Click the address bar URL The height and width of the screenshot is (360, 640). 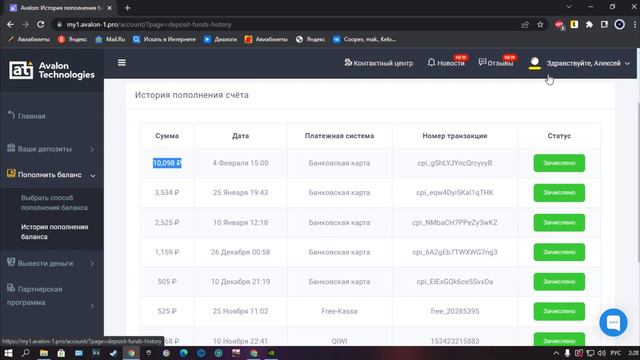149,24
